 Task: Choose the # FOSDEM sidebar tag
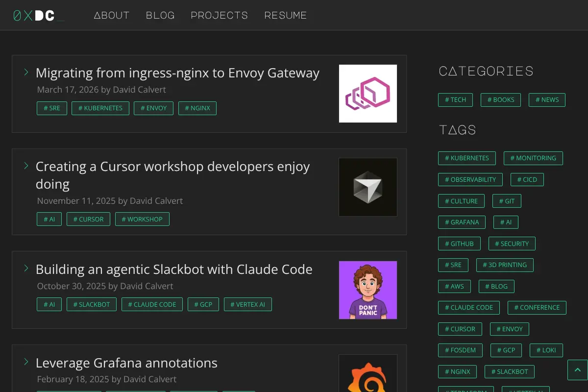coord(460,350)
